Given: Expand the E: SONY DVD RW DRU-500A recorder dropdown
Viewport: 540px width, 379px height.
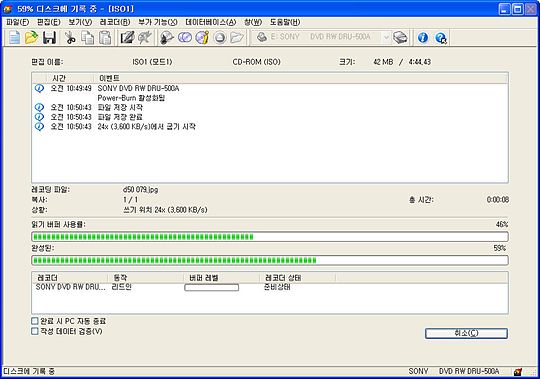Looking at the screenshot, I should (386, 37).
